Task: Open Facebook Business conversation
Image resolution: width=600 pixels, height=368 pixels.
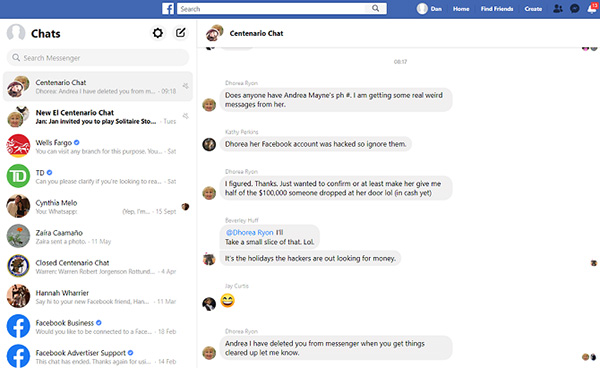Action: coord(98,327)
